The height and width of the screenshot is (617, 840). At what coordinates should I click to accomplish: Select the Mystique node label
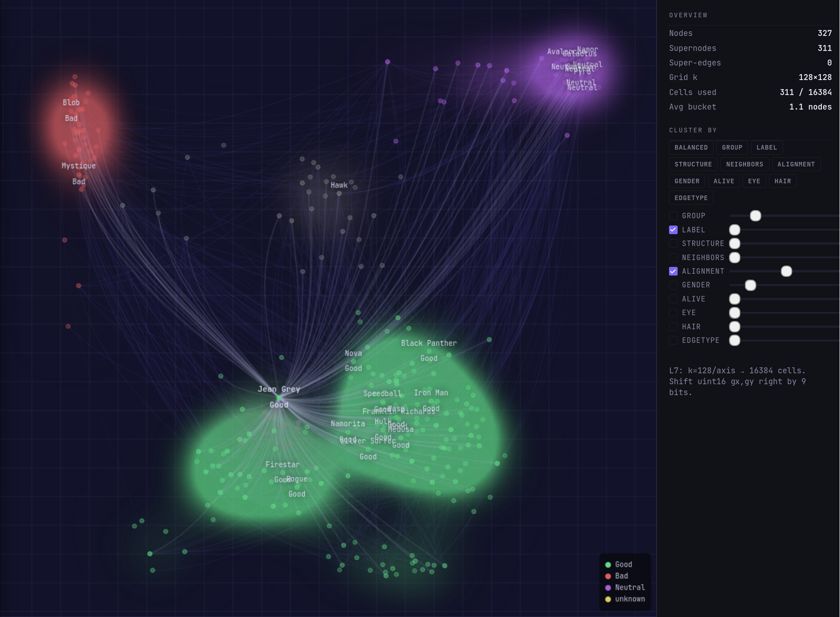pos(79,166)
